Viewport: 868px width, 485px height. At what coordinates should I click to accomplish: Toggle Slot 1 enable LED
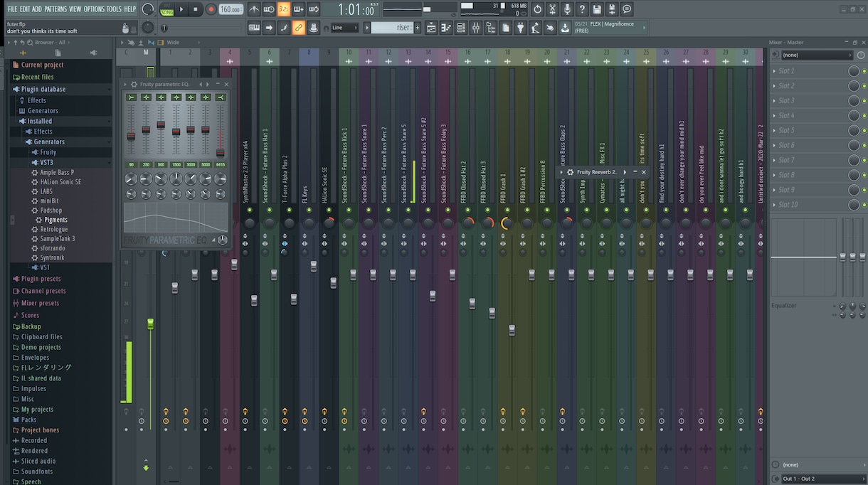[x=864, y=71]
